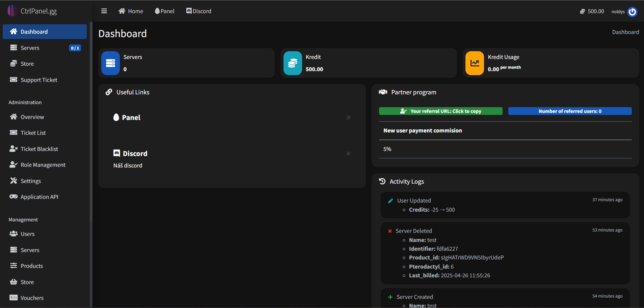Click the orange Kredit Usage chart icon

475,63
